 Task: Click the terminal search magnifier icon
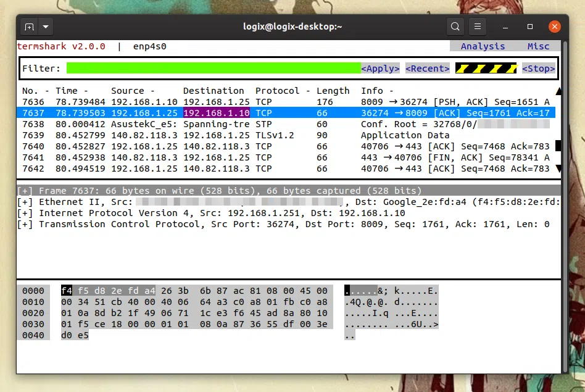(x=455, y=27)
